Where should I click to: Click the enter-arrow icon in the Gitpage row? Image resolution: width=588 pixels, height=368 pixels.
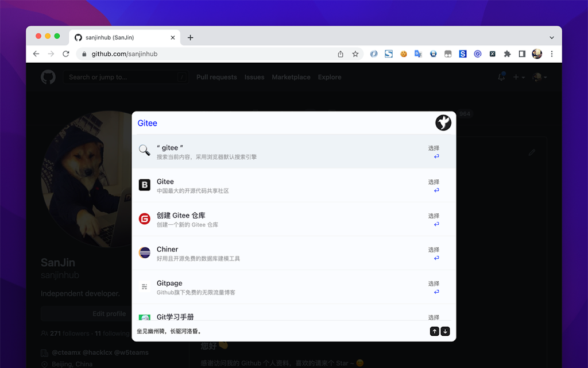click(436, 292)
